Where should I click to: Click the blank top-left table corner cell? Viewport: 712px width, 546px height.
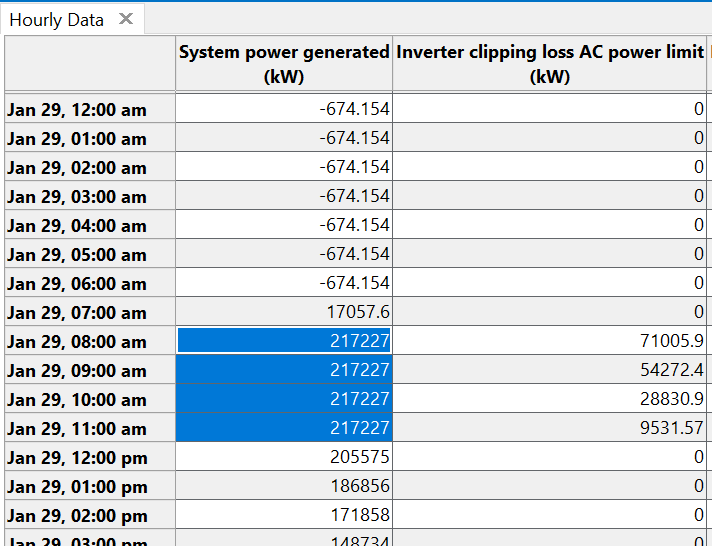pos(90,64)
